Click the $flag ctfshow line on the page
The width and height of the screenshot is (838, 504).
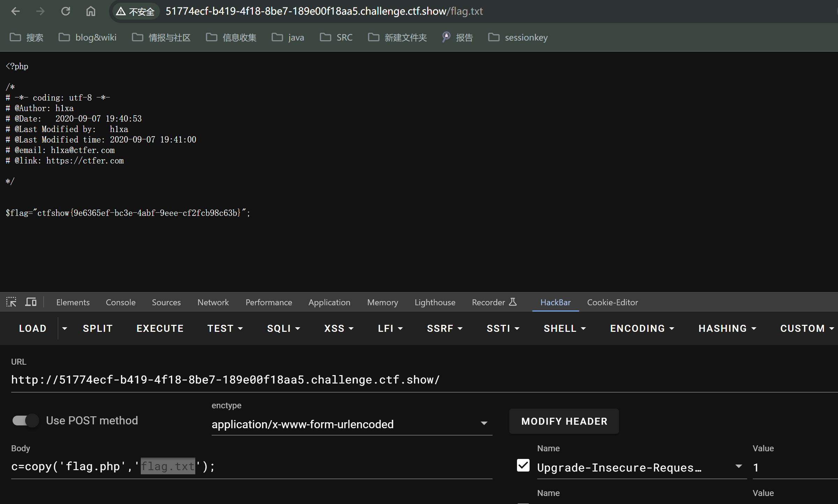tap(128, 213)
